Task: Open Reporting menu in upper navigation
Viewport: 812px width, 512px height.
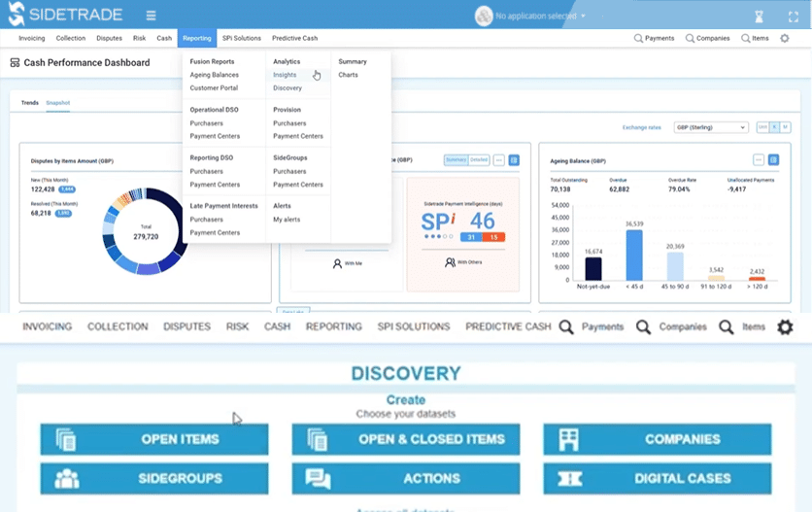Action: 197,38
